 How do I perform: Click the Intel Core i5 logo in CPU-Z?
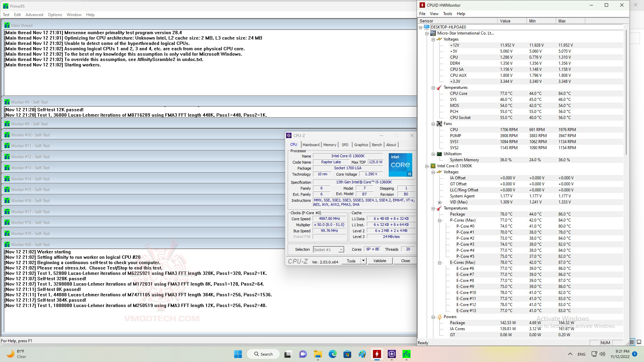click(400, 165)
